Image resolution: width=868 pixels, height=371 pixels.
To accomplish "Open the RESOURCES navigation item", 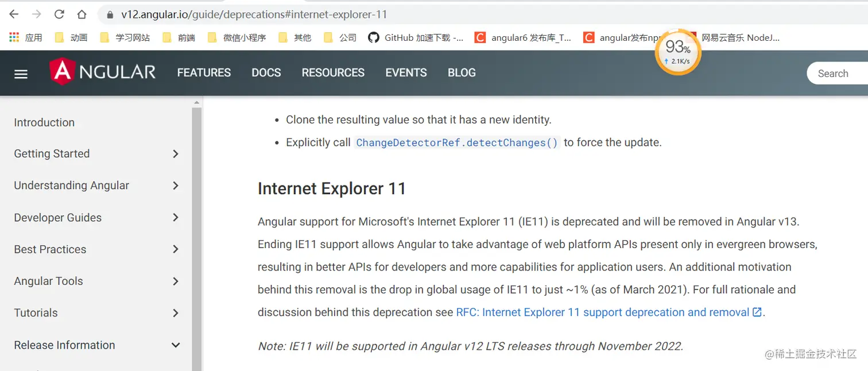I will tap(333, 73).
